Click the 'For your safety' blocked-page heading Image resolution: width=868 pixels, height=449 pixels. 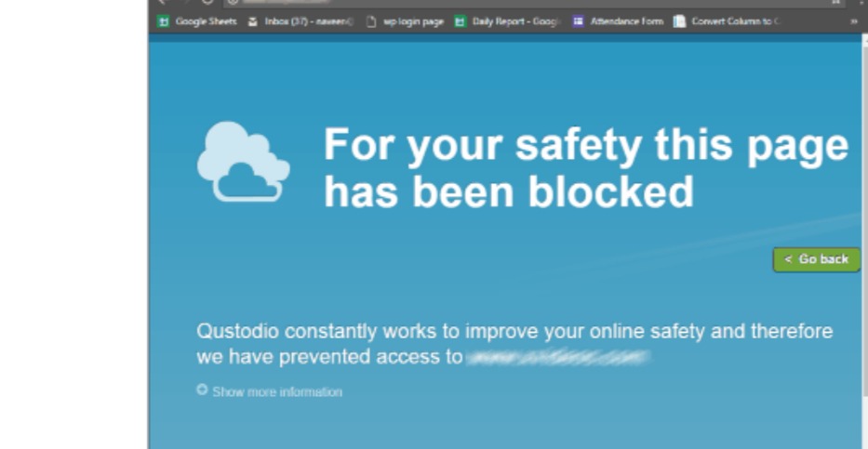point(586,167)
